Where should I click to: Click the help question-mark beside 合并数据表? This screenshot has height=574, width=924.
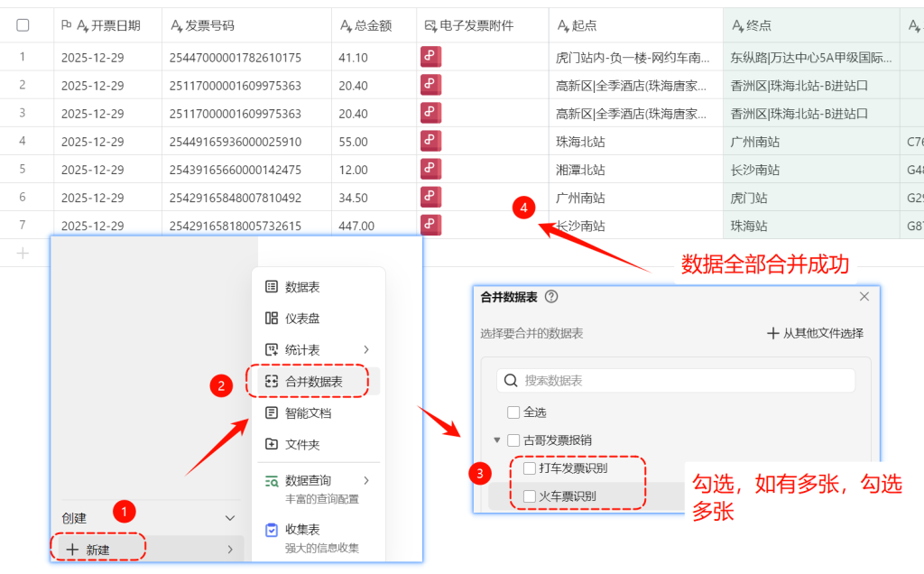(x=551, y=296)
